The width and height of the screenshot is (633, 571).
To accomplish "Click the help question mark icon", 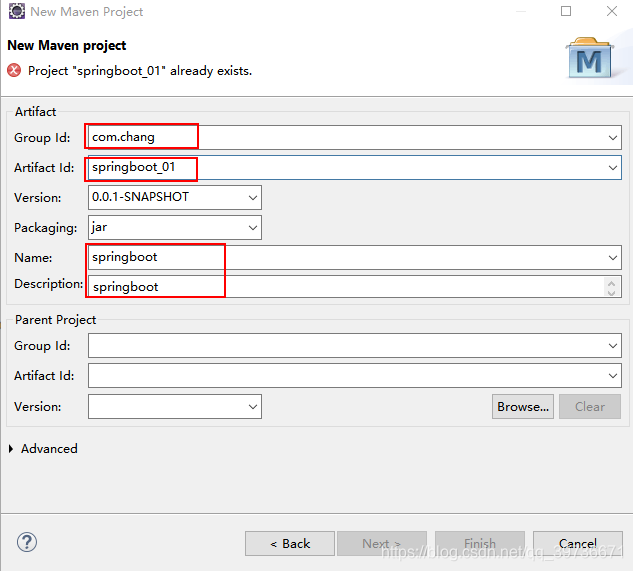I will [x=27, y=542].
